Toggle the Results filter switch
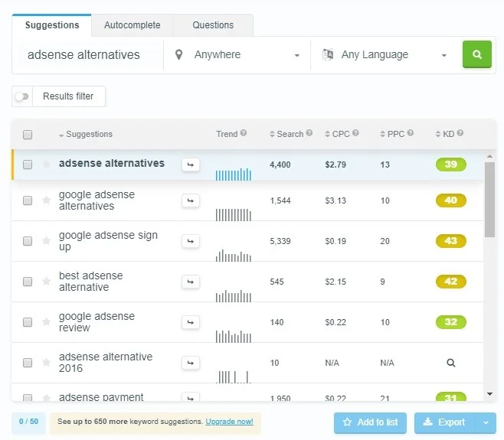 22,96
